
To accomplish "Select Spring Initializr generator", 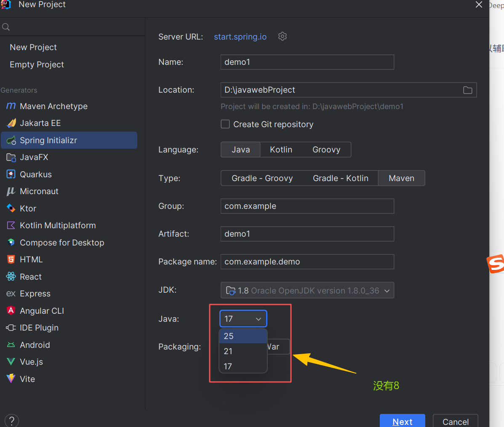I will [69, 140].
